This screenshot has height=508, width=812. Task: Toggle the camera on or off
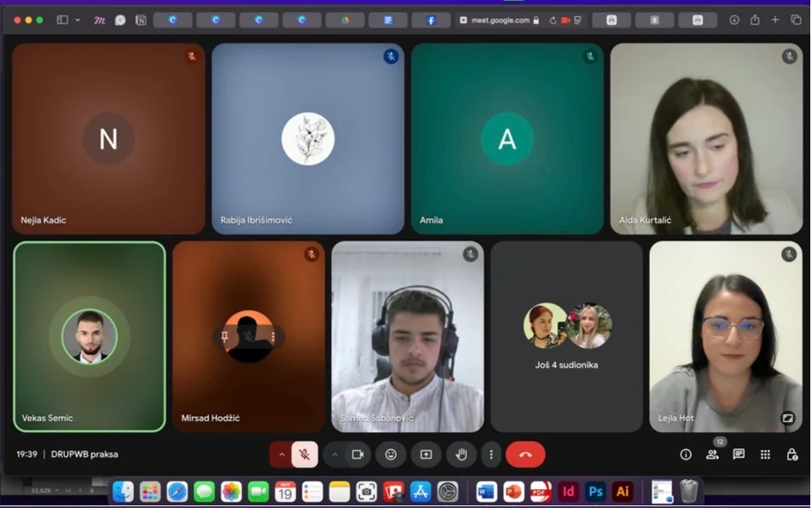tap(358, 454)
